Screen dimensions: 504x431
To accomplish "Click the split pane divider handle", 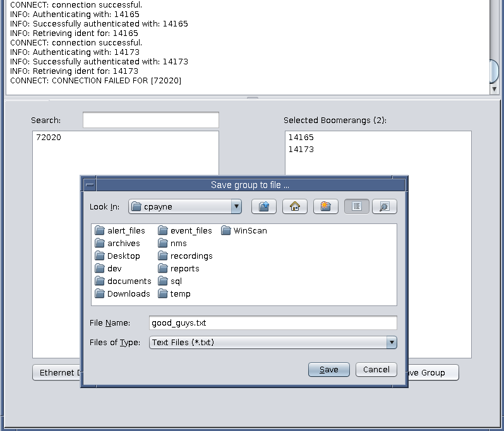I will [253, 98].
